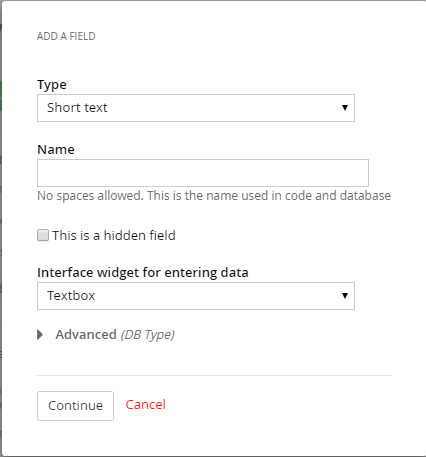Click the 'ADD A FIELD' heading text
The height and width of the screenshot is (457, 426).
point(66,36)
